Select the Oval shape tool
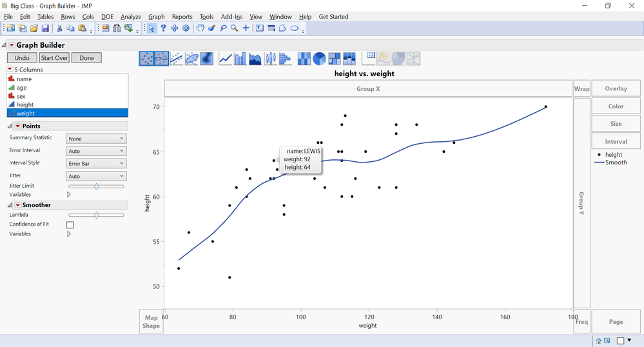Image resolution: width=644 pixels, height=347 pixels. coord(294,28)
